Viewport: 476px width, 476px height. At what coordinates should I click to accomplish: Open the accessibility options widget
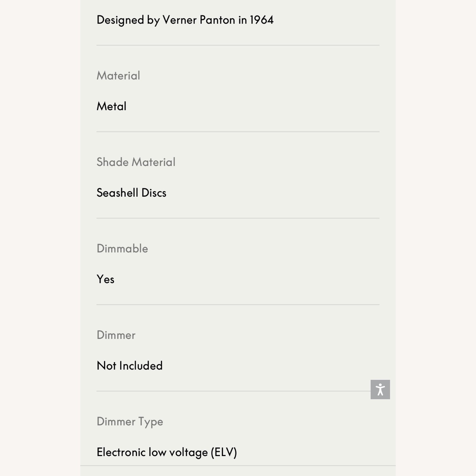point(380,389)
